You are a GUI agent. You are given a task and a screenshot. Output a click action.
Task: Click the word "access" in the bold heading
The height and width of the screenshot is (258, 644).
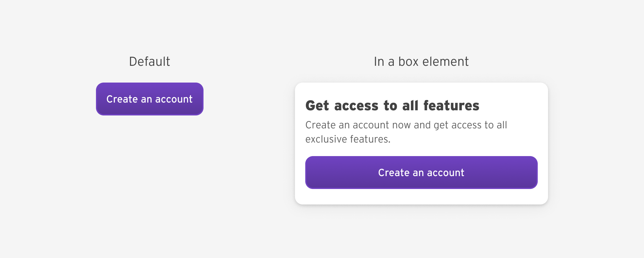point(356,106)
